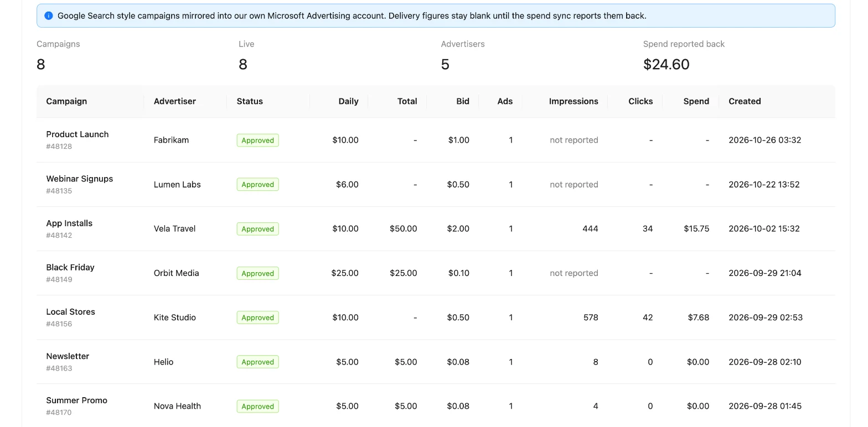This screenshot has height=427, width=868.
Task: Select advertiser Orbit Media
Action: [176, 273]
